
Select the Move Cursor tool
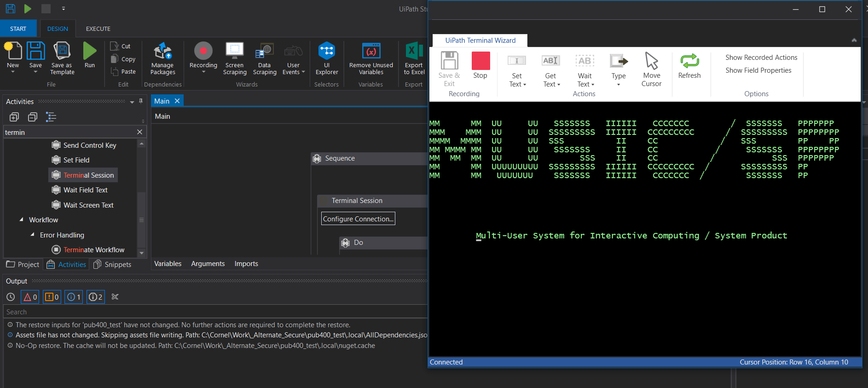click(651, 69)
